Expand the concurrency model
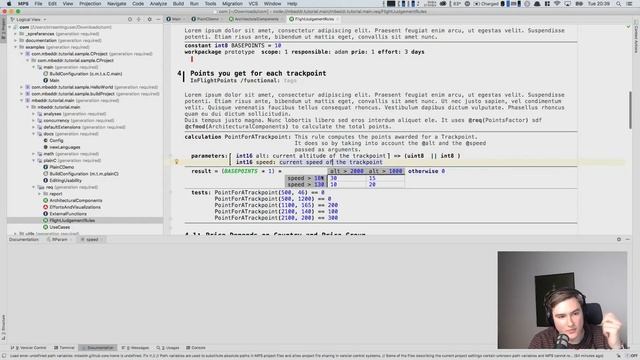Screen dimensions: 640x360 click(x=34, y=120)
